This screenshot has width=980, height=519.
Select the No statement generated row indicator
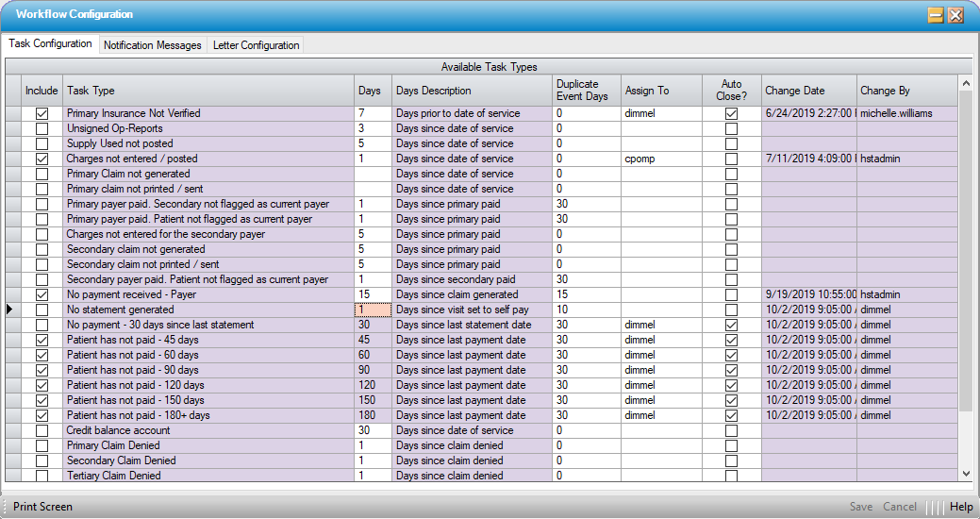click(11, 310)
